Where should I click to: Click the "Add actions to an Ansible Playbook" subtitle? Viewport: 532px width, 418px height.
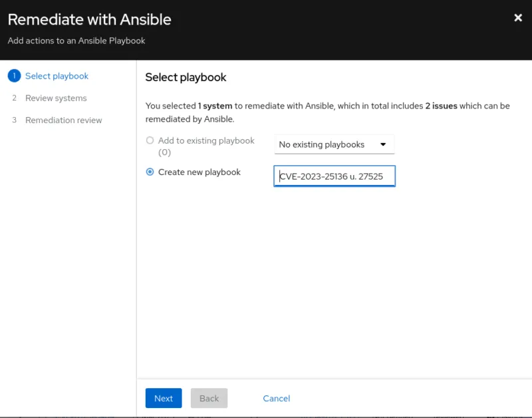(76, 41)
